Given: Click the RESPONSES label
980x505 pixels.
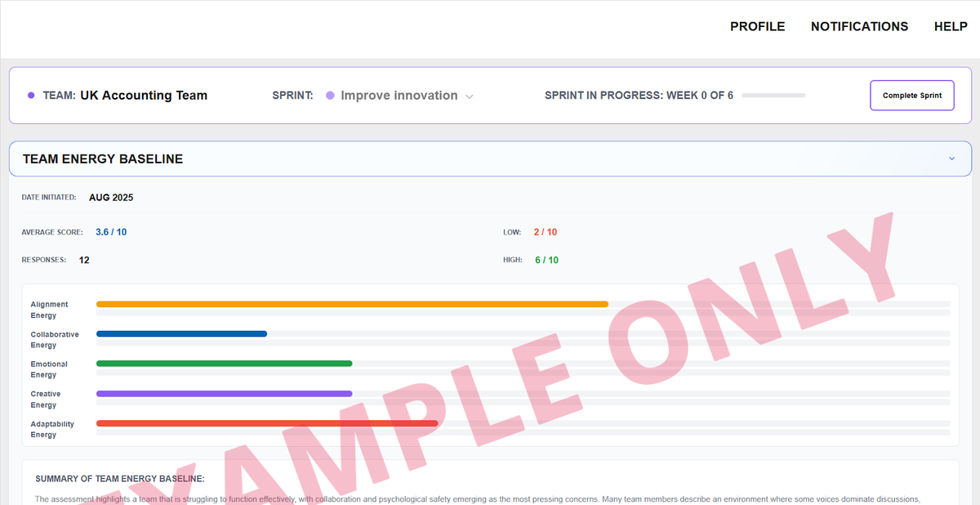Looking at the screenshot, I should [44, 260].
